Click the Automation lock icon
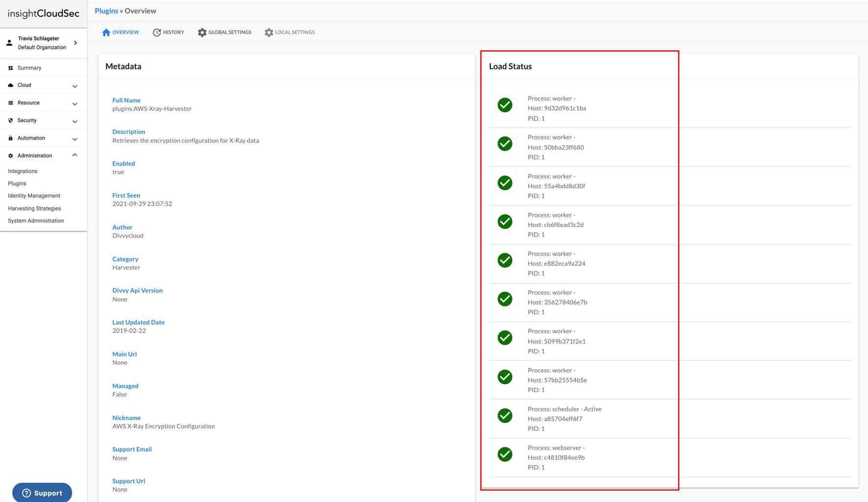 11,138
